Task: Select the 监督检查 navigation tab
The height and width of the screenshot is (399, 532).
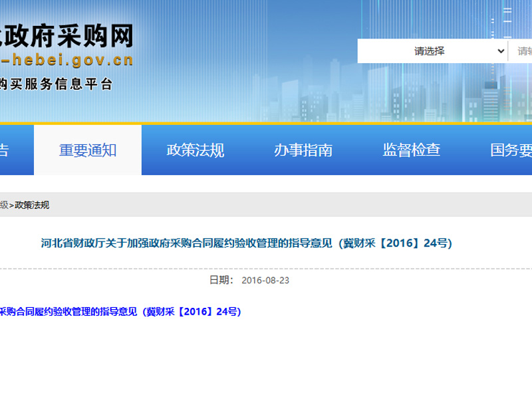Action: 411,150
